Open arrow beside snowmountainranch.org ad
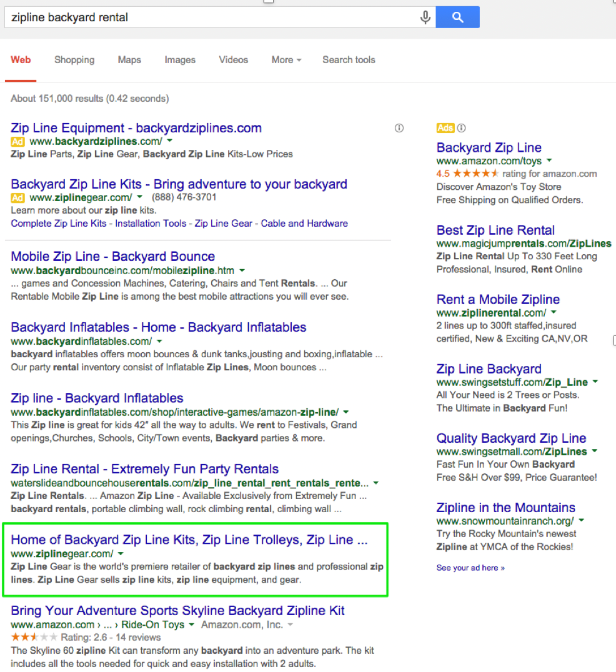Image resolution: width=616 pixels, height=672 pixels. click(582, 520)
